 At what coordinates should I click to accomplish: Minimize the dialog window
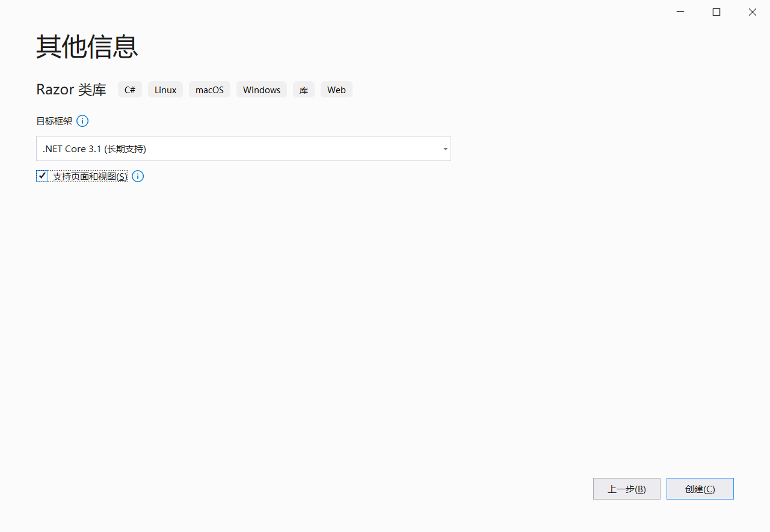[x=680, y=12]
